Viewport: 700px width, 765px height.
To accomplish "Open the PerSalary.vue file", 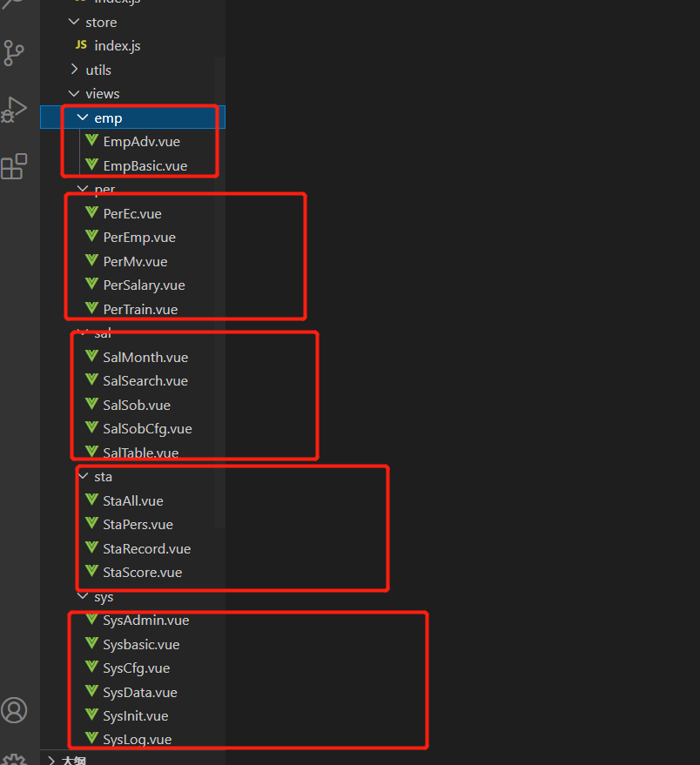I will coord(144,285).
